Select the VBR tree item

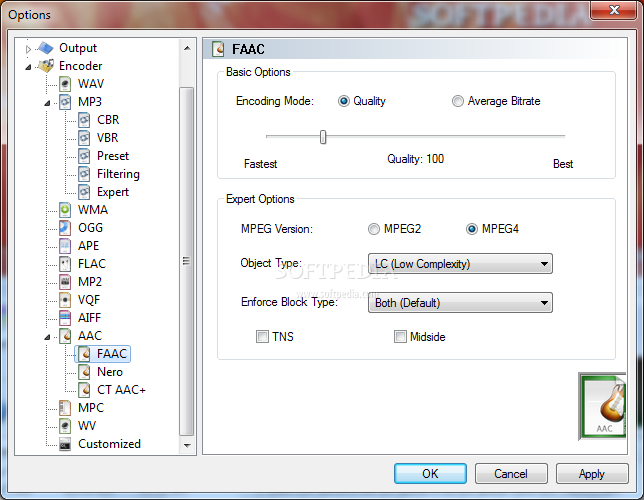pos(108,138)
